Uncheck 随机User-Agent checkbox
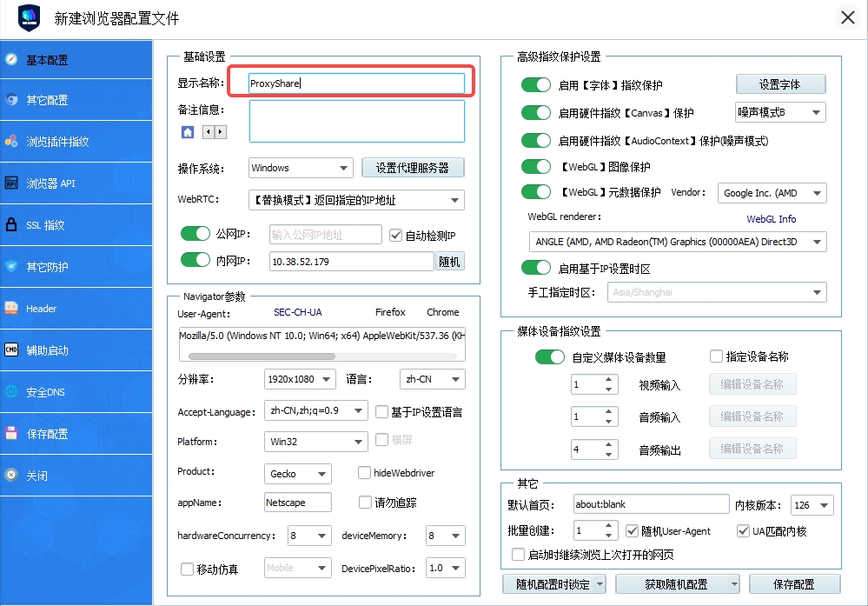 point(632,530)
